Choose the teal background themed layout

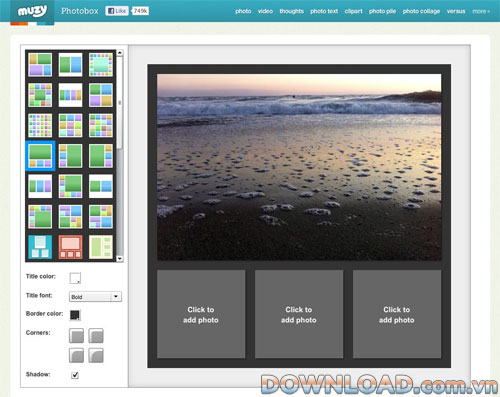[40, 247]
